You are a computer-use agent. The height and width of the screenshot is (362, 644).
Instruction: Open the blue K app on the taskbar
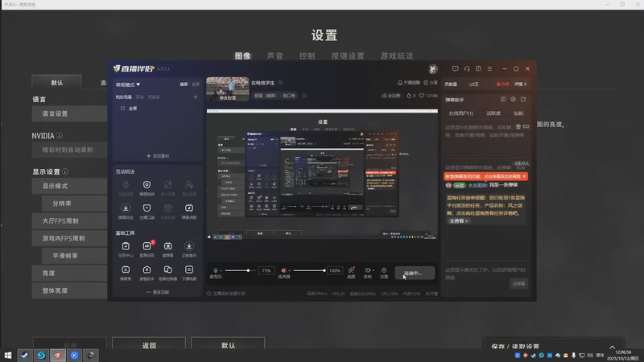tap(74, 355)
